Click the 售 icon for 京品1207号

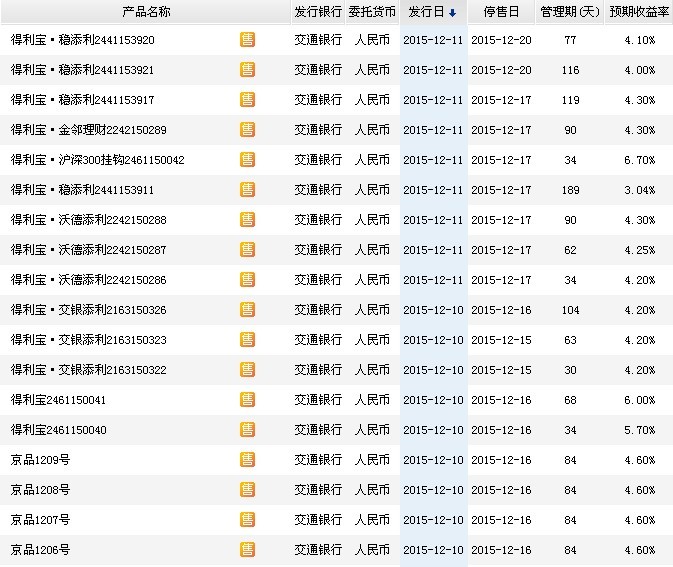tap(247, 520)
